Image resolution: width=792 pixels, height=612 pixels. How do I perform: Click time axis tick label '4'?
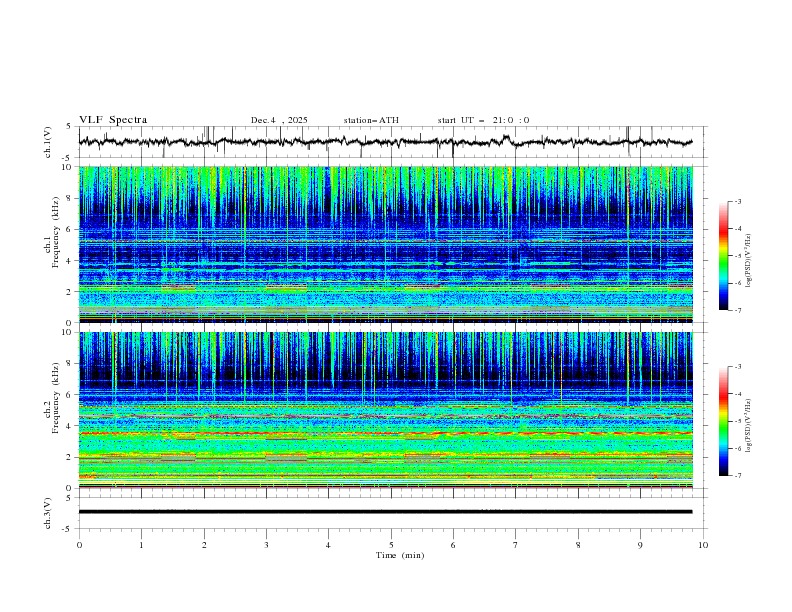[x=328, y=545]
